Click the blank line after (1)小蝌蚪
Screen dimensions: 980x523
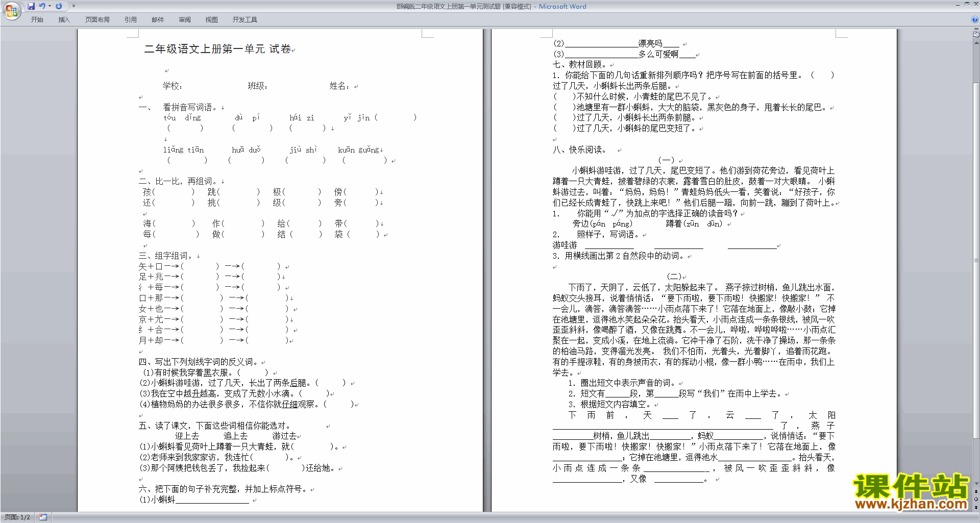pyautogui.click(x=212, y=501)
